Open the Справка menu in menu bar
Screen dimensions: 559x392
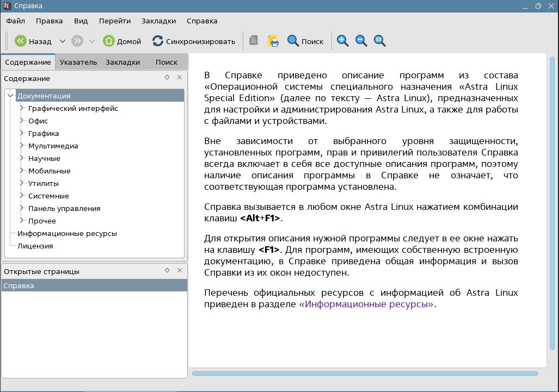click(x=202, y=21)
